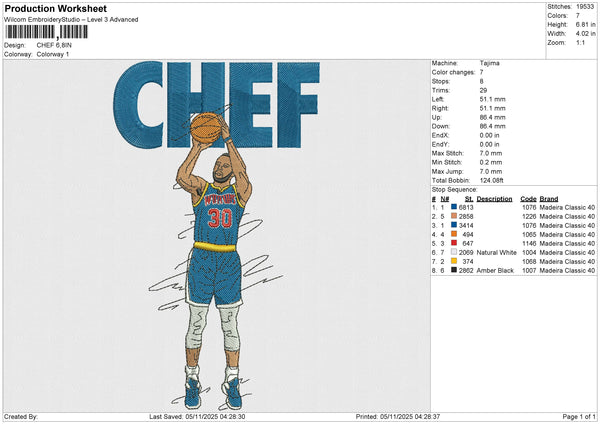Click the CHEF lettering in the design preview
The width and height of the screenshot is (600, 424).
(x=216, y=105)
